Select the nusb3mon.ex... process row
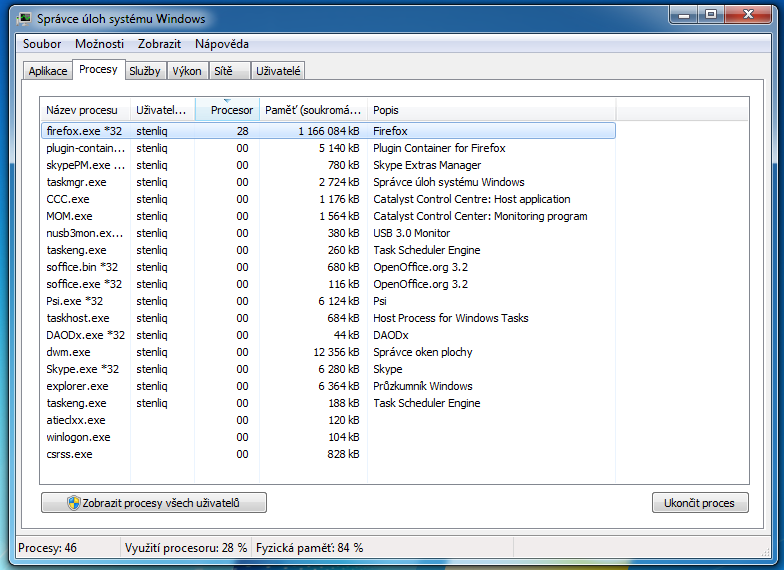The width and height of the screenshot is (784, 570). (x=328, y=233)
